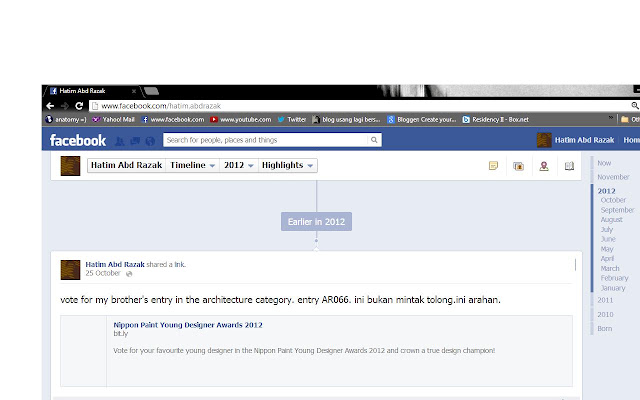
Task: Open the Yahoo! Mail bookmark
Action: point(113,120)
